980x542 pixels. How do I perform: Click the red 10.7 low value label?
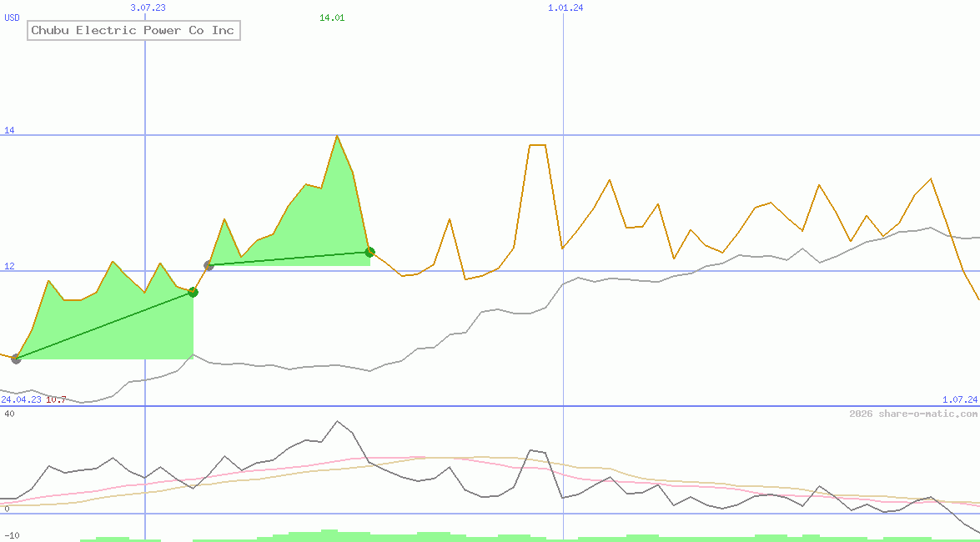(x=56, y=399)
